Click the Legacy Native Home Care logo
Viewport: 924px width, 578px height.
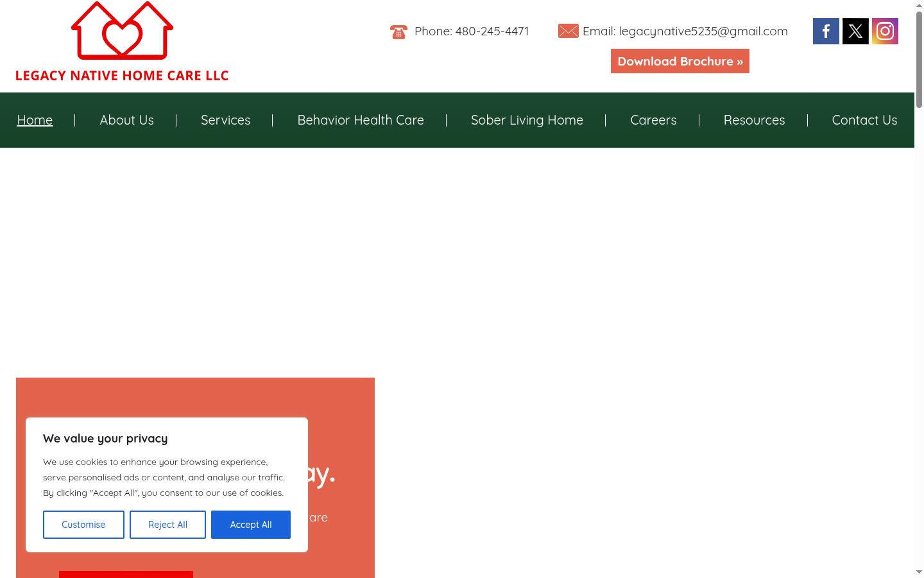click(x=122, y=42)
